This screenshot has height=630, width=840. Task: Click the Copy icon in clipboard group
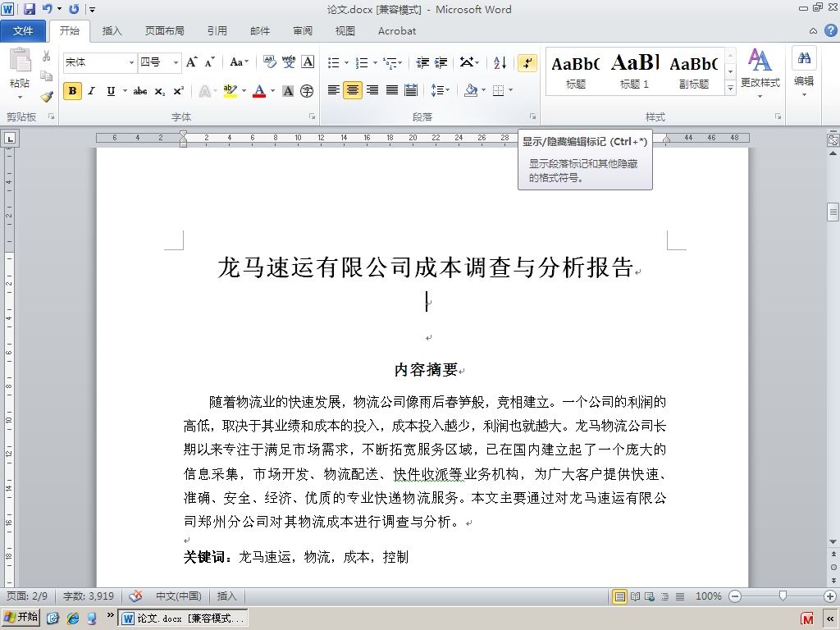(x=47, y=76)
